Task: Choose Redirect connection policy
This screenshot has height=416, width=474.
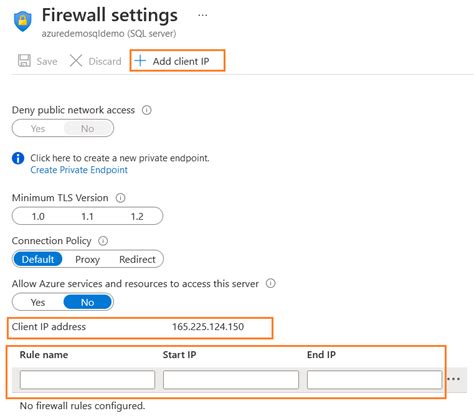Action: [x=137, y=259]
